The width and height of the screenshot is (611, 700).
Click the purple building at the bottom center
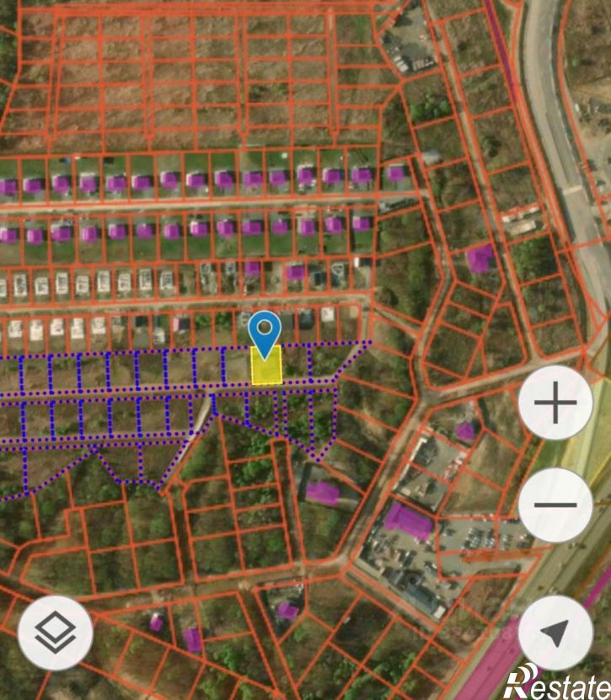[x=287, y=611]
